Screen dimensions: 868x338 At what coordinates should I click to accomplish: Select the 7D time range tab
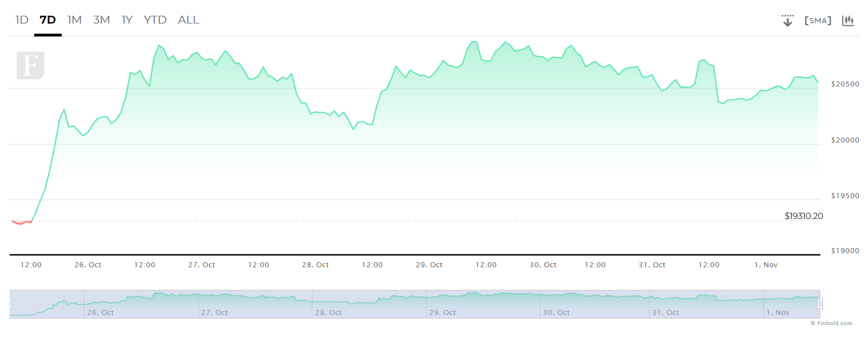point(48,20)
